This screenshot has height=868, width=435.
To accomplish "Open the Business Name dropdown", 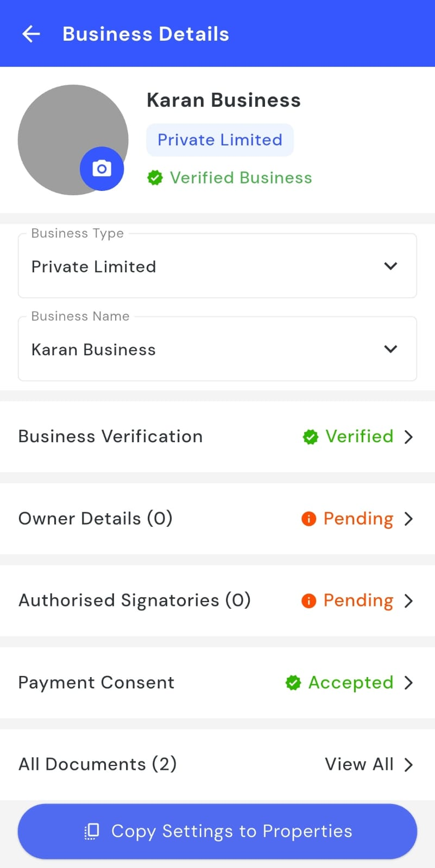I will [x=217, y=349].
